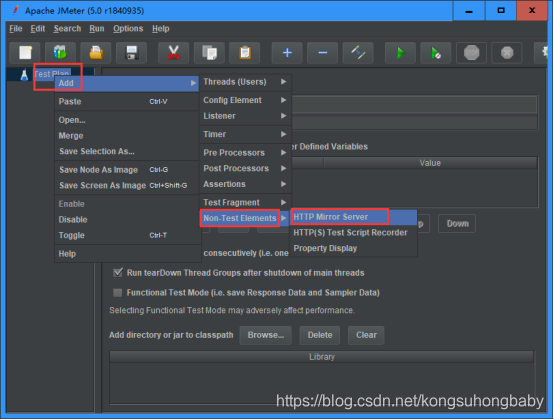The height and width of the screenshot is (420, 554).
Task: Expand the Config Element submenu
Action: click(x=245, y=100)
